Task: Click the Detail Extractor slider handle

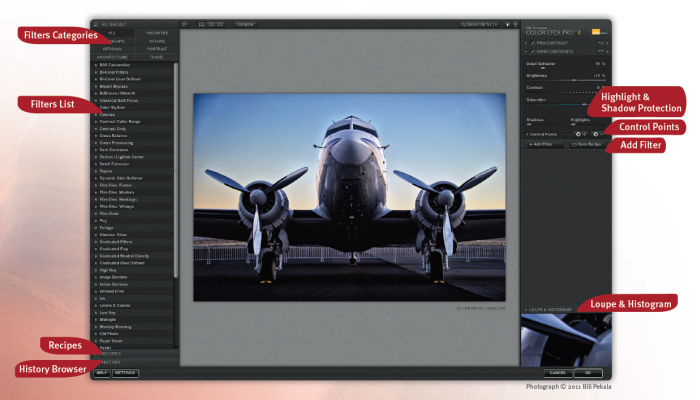Action: click(x=543, y=68)
